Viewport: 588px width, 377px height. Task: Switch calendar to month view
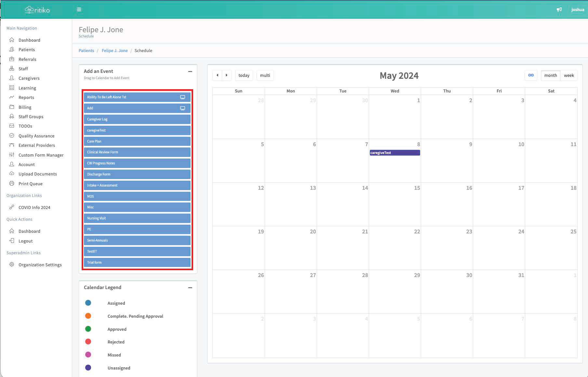click(550, 75)
